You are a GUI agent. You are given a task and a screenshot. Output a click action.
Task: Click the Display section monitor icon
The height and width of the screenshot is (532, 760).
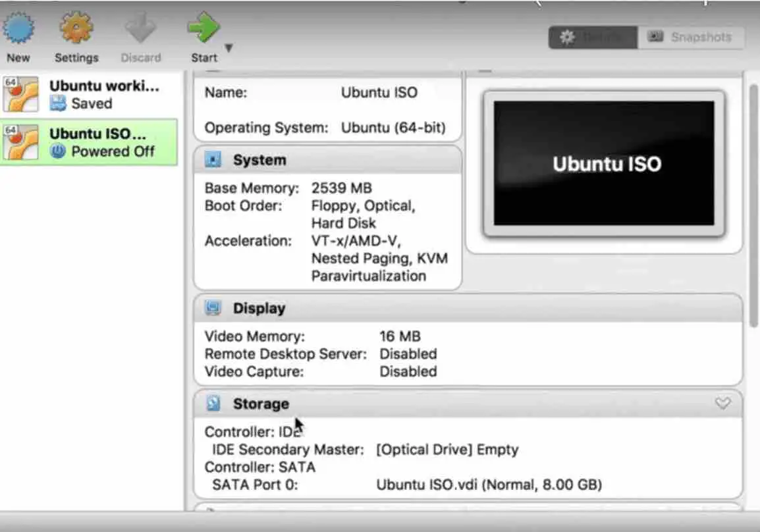pyautogui.click(x=213, y=307)
